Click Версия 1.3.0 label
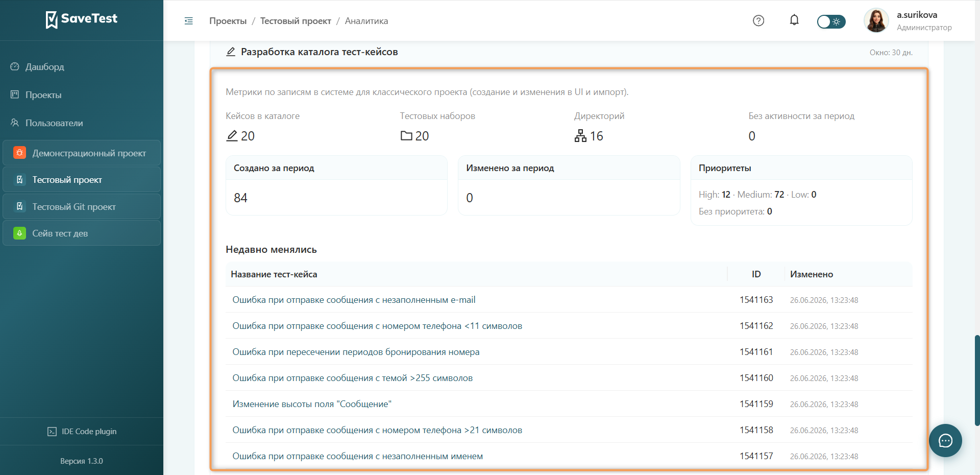This screenshot has height=475, width=980. pyautogui.click(x=82, y=461)
